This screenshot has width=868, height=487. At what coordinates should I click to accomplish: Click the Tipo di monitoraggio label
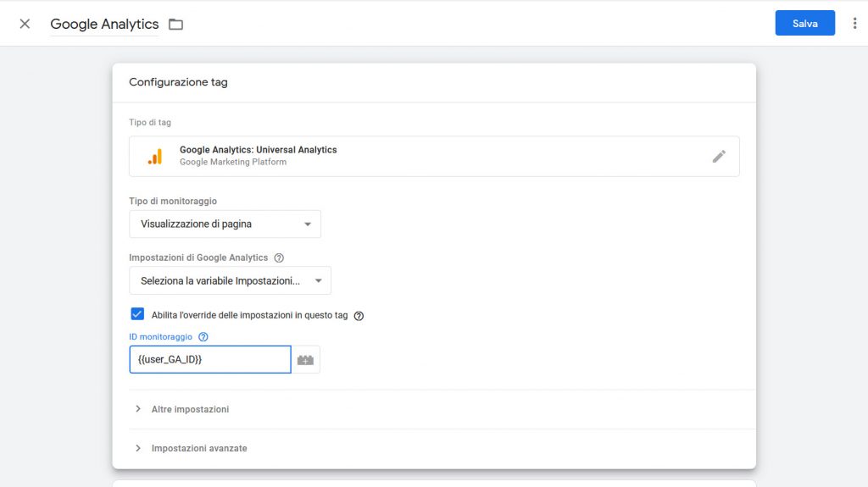point(173,201)
